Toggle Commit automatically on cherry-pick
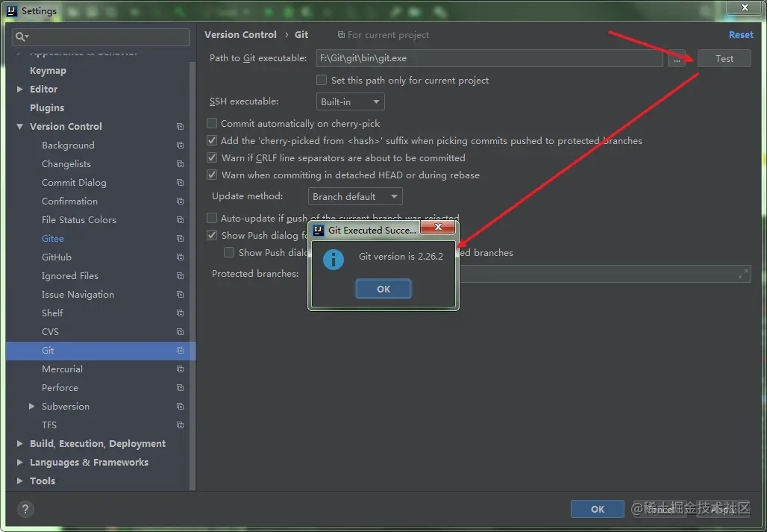 pyautogui.click(x=212, y=123)
